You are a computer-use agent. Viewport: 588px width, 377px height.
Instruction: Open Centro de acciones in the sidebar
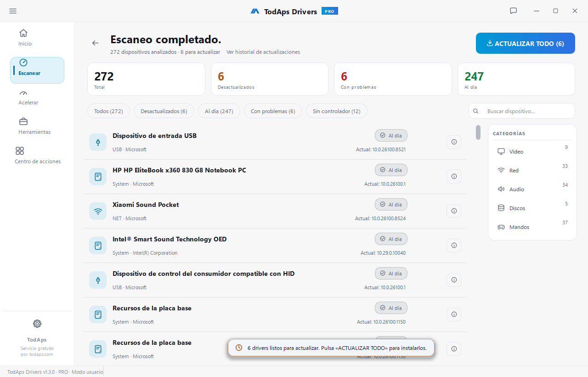pos(37,155)
